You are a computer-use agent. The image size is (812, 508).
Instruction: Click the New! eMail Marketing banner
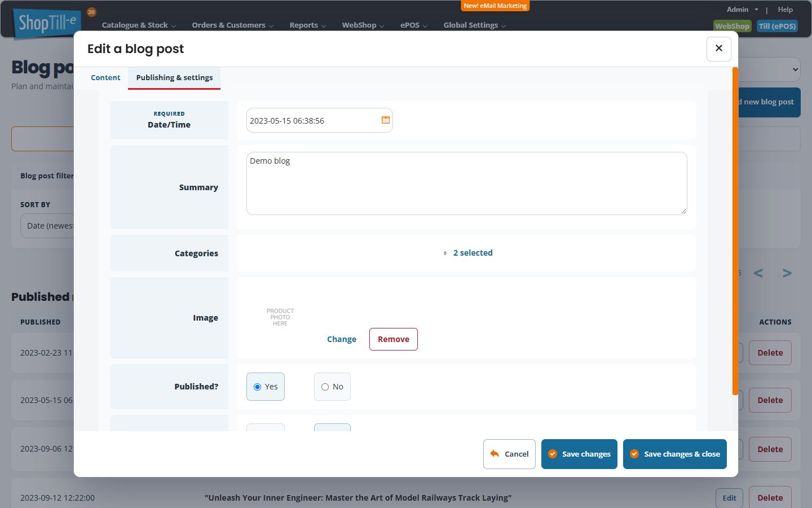(x=495, y=6)
